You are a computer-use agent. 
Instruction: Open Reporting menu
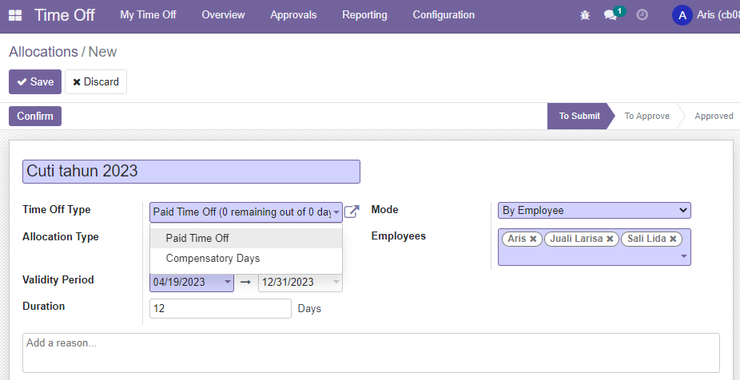tap(364, 15)
